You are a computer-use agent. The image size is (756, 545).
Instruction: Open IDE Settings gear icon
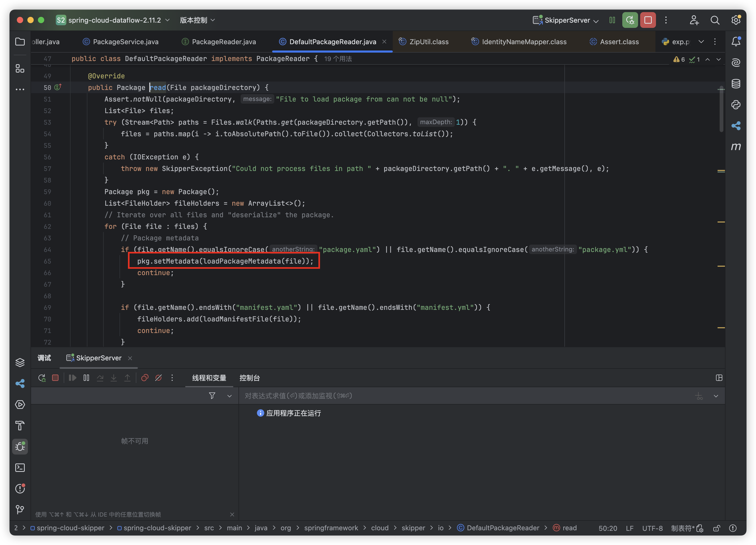736,20
